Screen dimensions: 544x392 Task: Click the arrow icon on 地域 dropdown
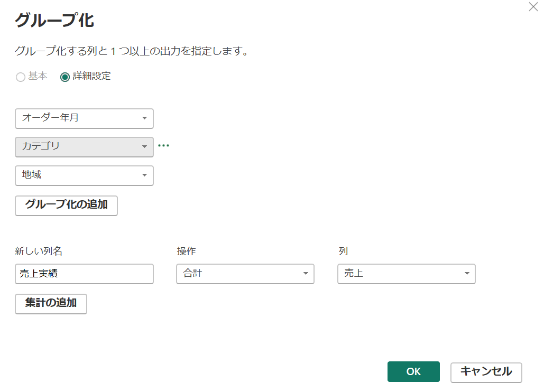click(144, 175)
